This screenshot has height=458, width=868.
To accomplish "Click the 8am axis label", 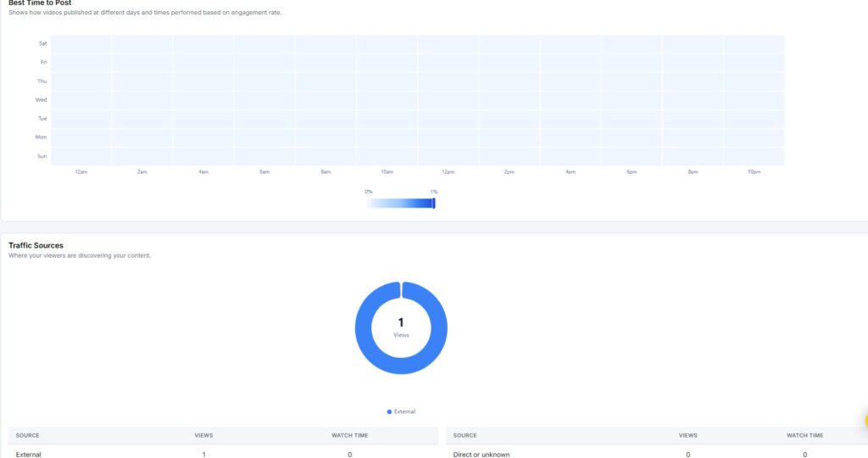I will 325,171.
